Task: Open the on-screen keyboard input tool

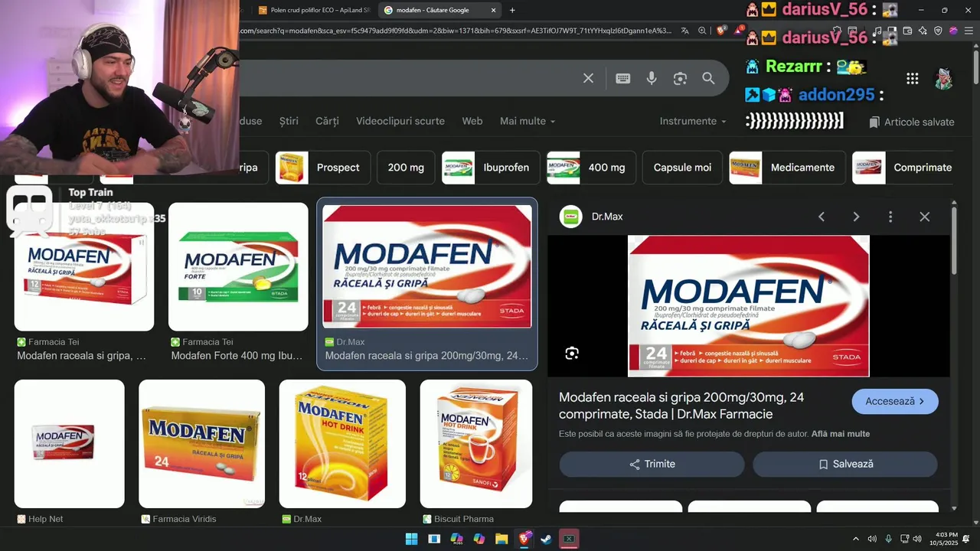Action: tap(623, 78)
